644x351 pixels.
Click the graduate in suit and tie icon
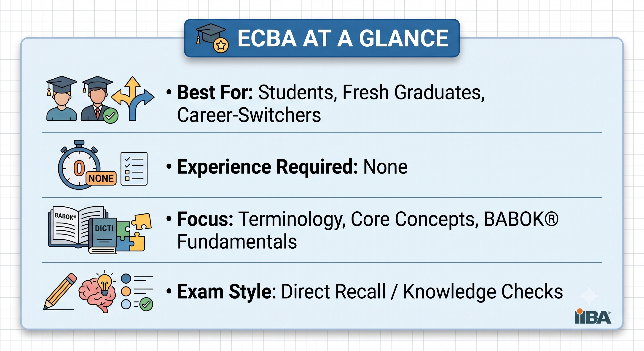(x=97, y=99)
